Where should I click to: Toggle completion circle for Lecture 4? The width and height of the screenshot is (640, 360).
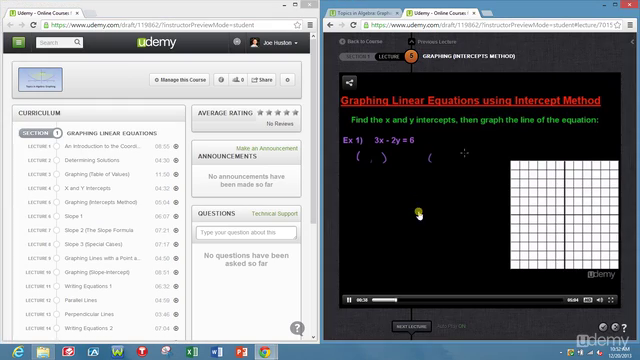[x=57, y=188]
